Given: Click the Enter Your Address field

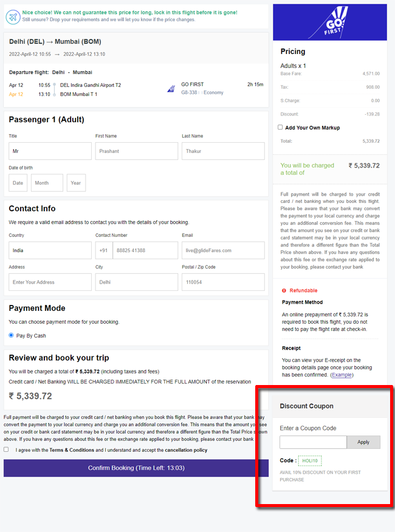Looking at the screenshot, I should tap(50, 282).
